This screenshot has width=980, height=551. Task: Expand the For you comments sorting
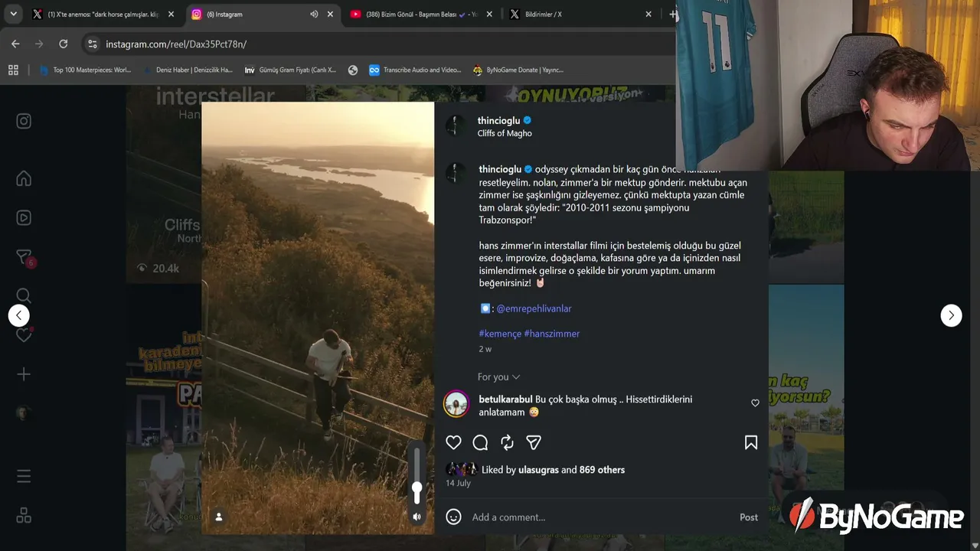(499, 377)
